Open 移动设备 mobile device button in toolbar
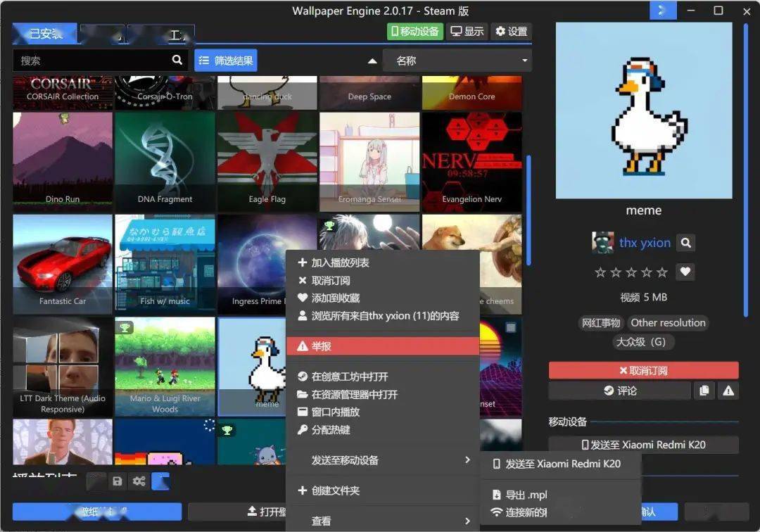760x532 pixels. (414, 31)
